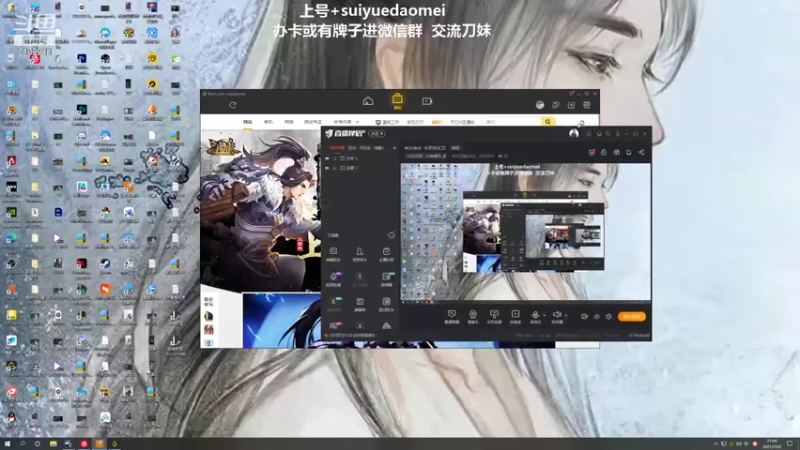The width and height of the screenshot is (800, 450).
Task: Add camera source from bottom toolbar
Action: 473,316
